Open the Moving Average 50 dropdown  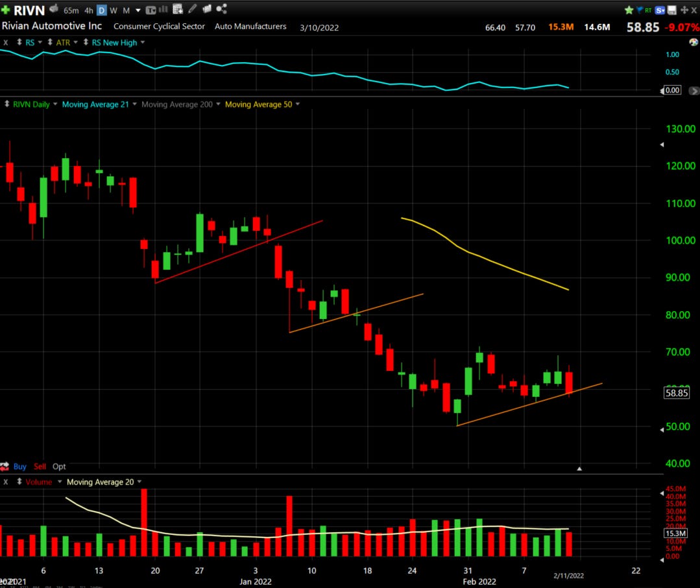[x=298, y=104]
